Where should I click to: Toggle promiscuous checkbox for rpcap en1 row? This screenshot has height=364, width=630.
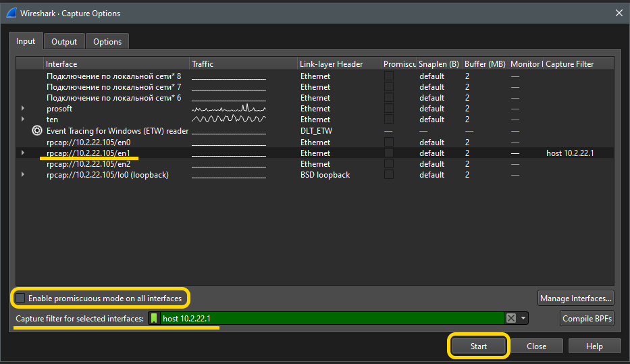tap(388, 153)
